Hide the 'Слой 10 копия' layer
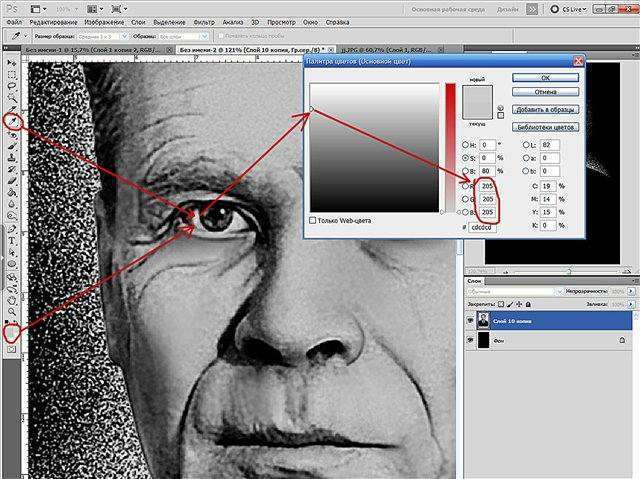The width and height of the screenshot is (640, 479). [x=471, y=319]
